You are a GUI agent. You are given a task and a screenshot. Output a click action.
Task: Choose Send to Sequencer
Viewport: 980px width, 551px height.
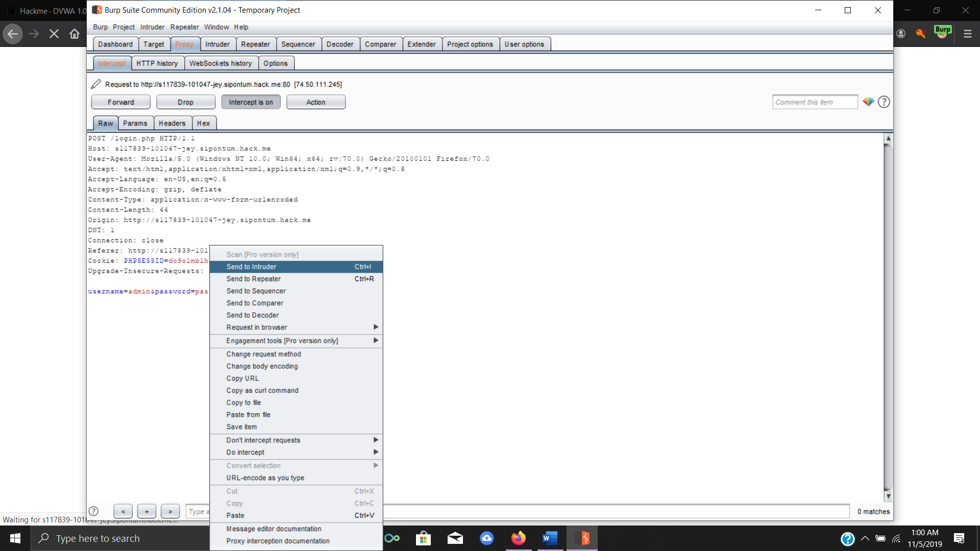point(296,291)
